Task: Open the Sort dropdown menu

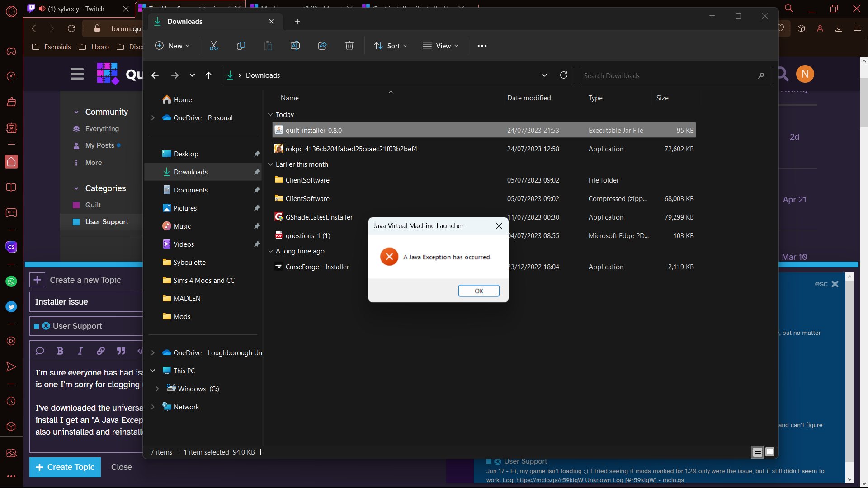Action: pyautogui.click(x=391, y=46)
